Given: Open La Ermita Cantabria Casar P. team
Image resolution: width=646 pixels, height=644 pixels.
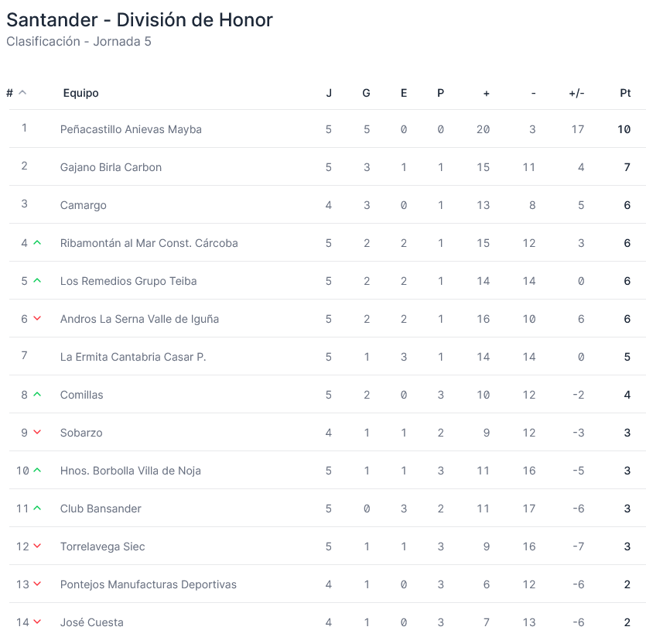Looking at the screenshot, I should coord(133,357).
